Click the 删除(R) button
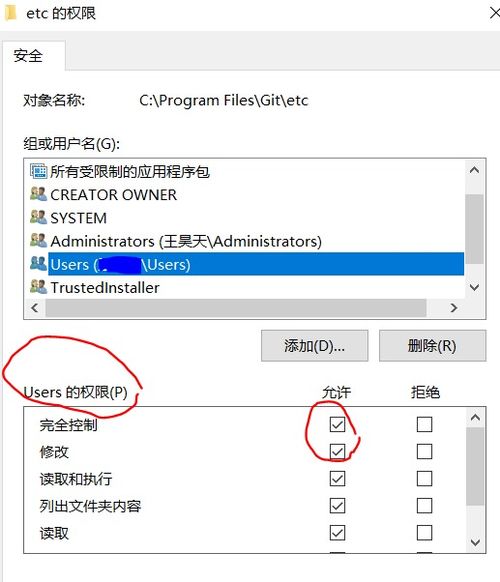 click(x=432, y=346)
